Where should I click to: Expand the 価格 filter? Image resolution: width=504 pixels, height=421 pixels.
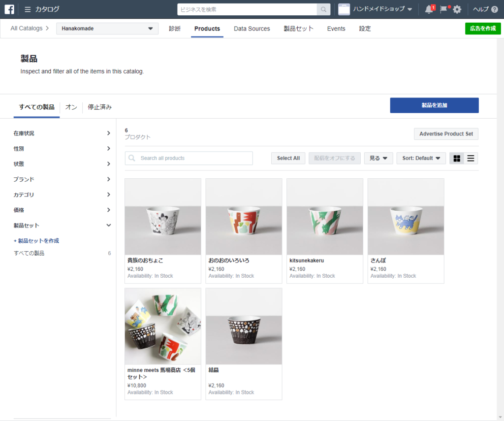[x=62, y=210]
